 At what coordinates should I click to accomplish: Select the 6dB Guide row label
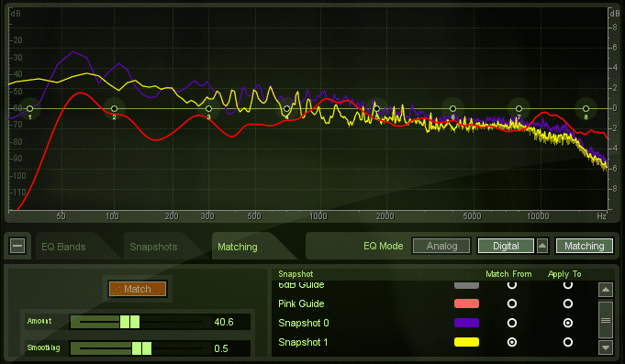click(301, 285)
